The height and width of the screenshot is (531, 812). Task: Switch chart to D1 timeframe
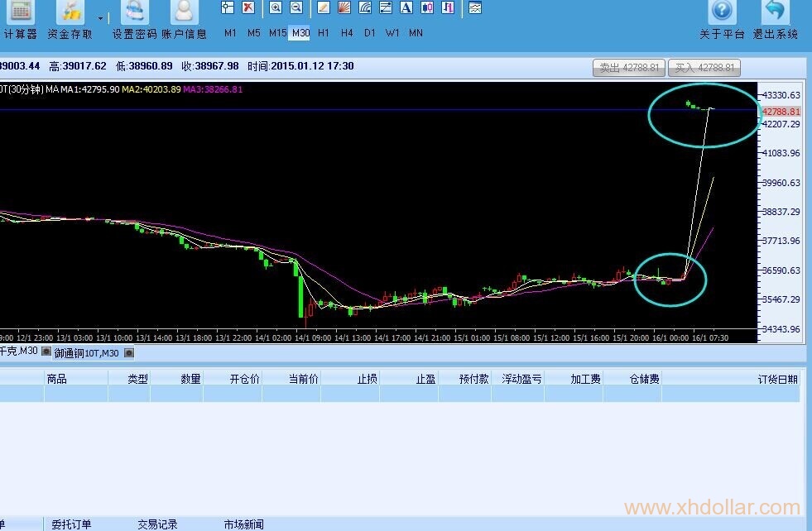pyautogui.click(x=369, y=33)
